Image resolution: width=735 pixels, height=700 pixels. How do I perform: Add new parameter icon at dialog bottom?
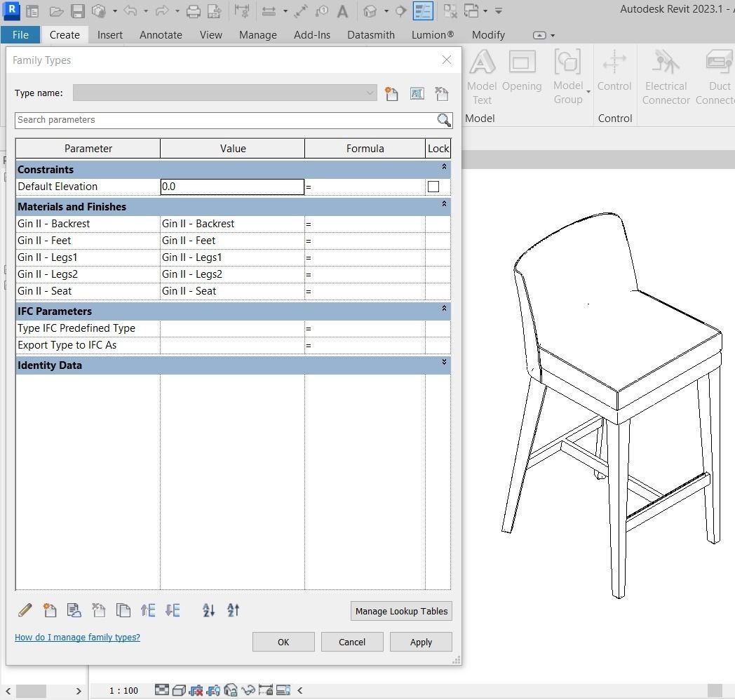pos(50,610)
